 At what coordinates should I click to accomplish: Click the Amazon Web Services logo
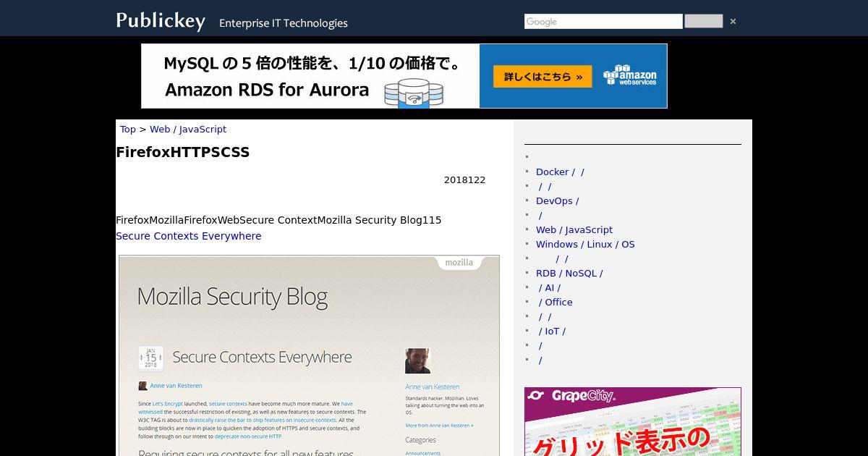tap(630, 75)
